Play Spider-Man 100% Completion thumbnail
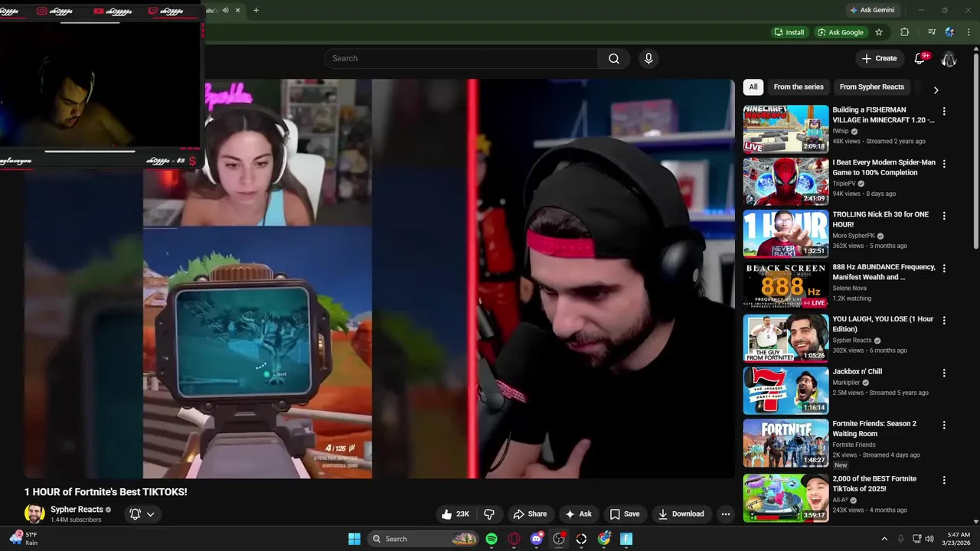Screen dimensions: 980x551 (786, 181)
